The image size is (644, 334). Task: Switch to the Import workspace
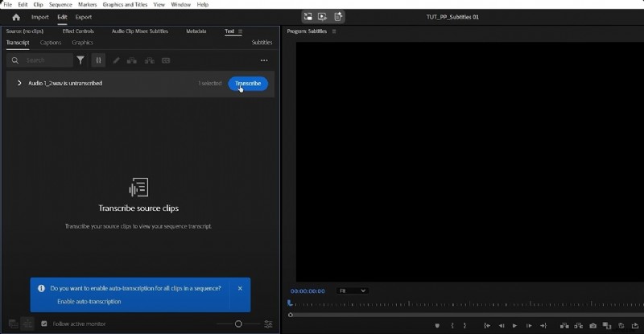point(39,17)
